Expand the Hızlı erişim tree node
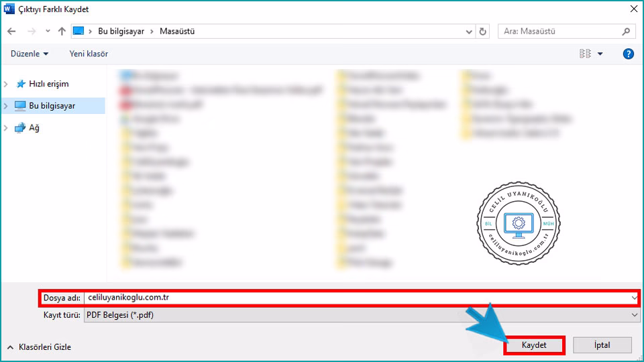Image resolution: width=644 pixels, height=362 pixels. click(6, 84)
